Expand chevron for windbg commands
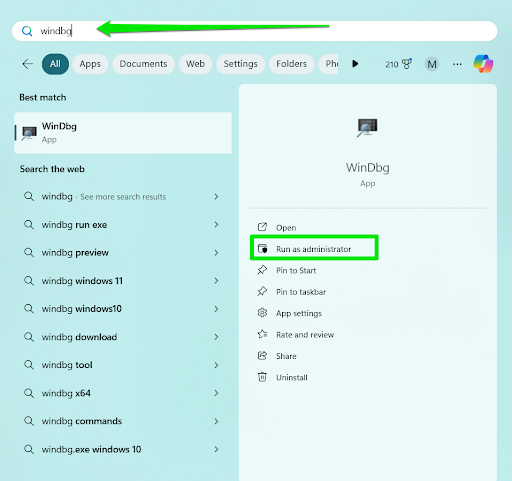512x481 pixels. point(216,421)
